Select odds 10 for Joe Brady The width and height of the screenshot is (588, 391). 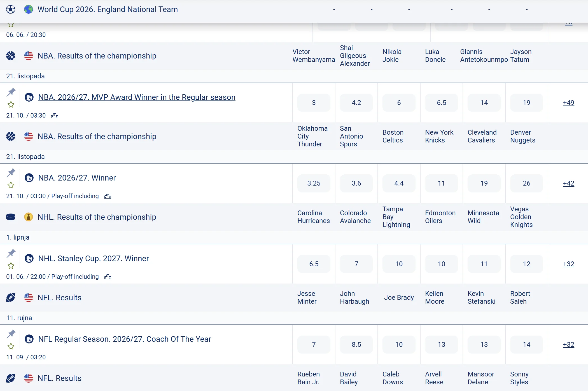tap(399, 345)
